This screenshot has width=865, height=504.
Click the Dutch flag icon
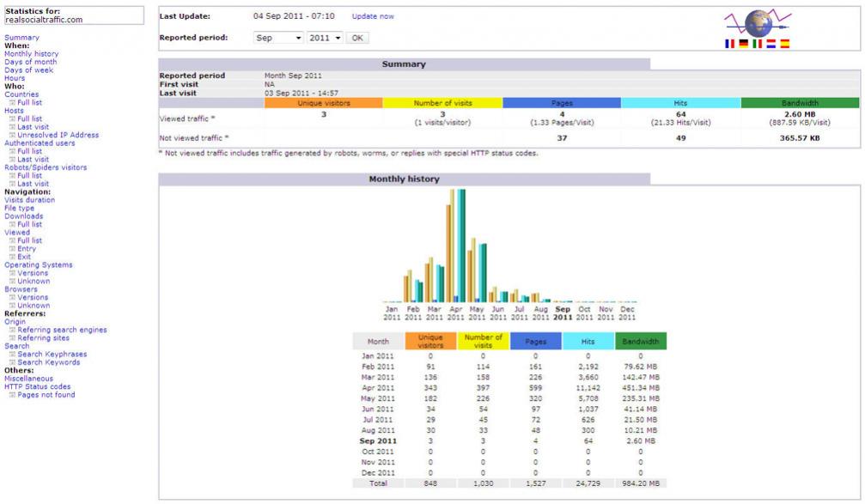(771, 43)
